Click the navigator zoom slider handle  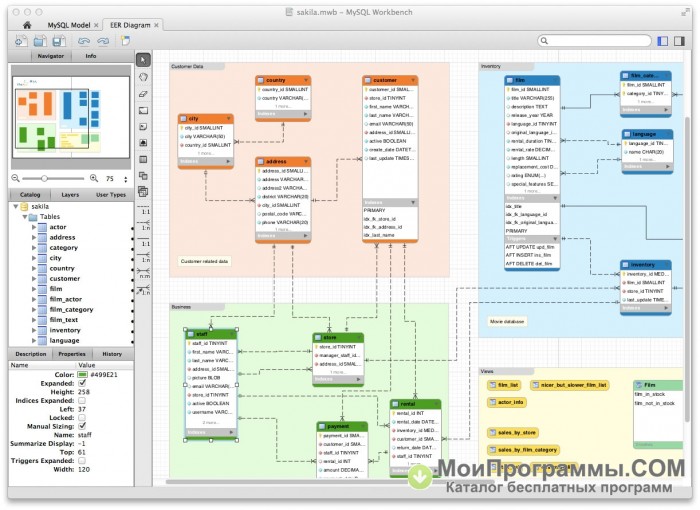[44, 179]
